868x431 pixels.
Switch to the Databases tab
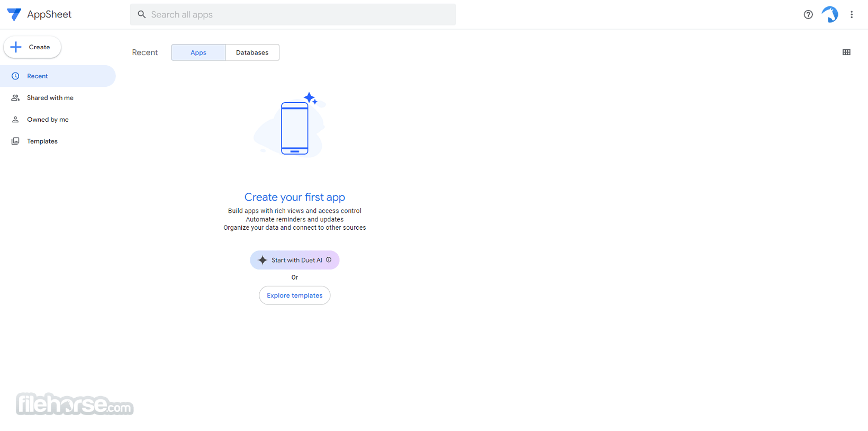pyautogui.click(x=252, y=52)
